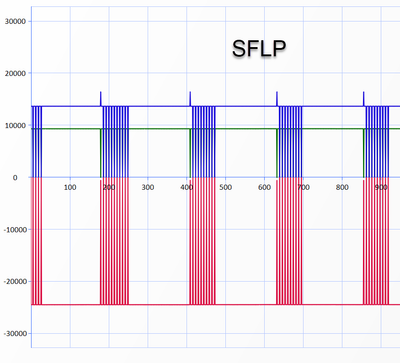400x363 pixels.
Task: Click the 300 x-axis label
Action: pyautogui.click(x=148, y=187)
